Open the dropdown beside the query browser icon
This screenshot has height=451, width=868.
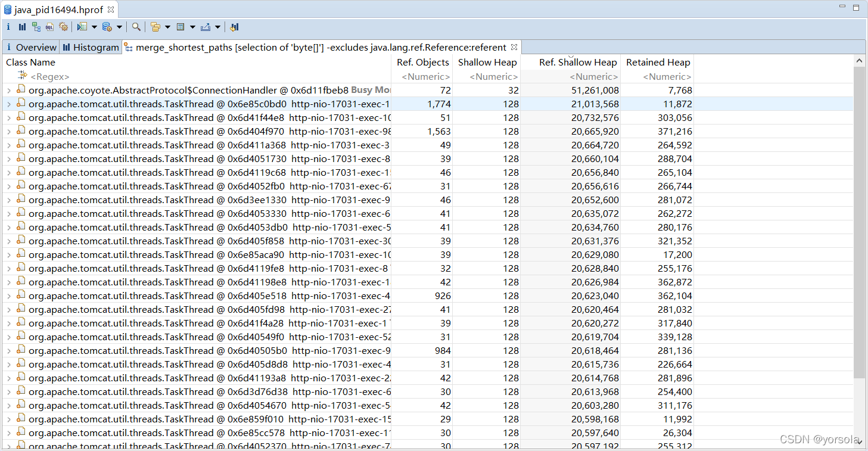point(94,27)
